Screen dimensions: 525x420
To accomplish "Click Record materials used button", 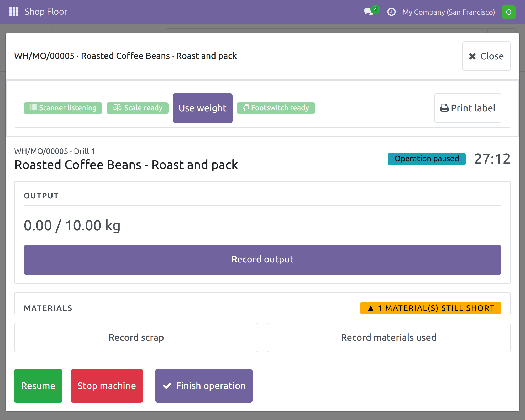I will pos(389,338).
